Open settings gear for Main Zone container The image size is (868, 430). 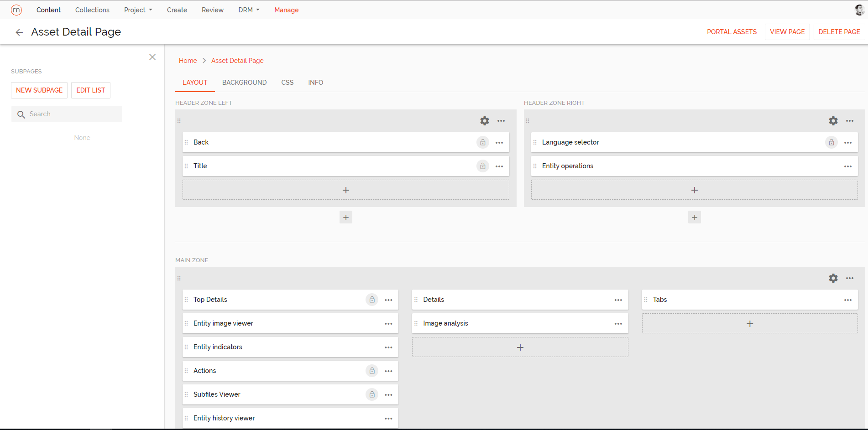[833, 278]
